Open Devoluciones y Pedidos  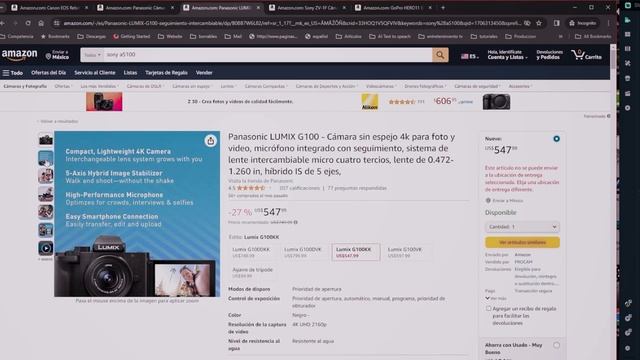[549, 55]
